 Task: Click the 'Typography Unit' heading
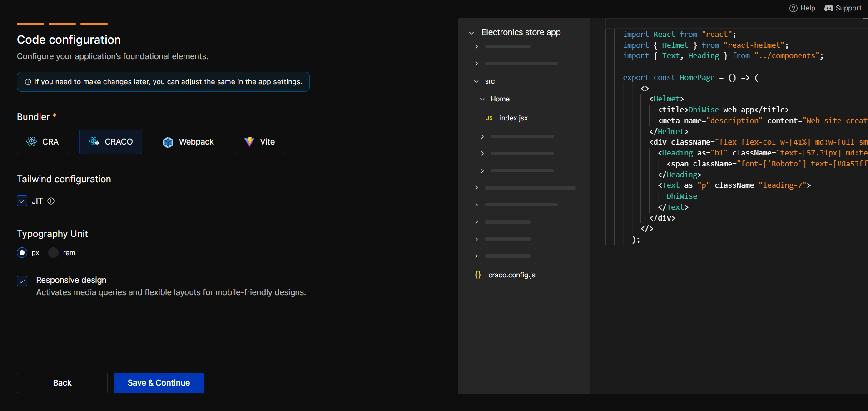pos(52,234)
